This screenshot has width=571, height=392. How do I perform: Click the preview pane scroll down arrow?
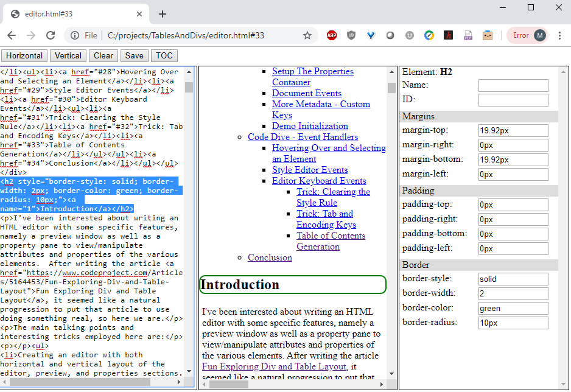point(391,374)
